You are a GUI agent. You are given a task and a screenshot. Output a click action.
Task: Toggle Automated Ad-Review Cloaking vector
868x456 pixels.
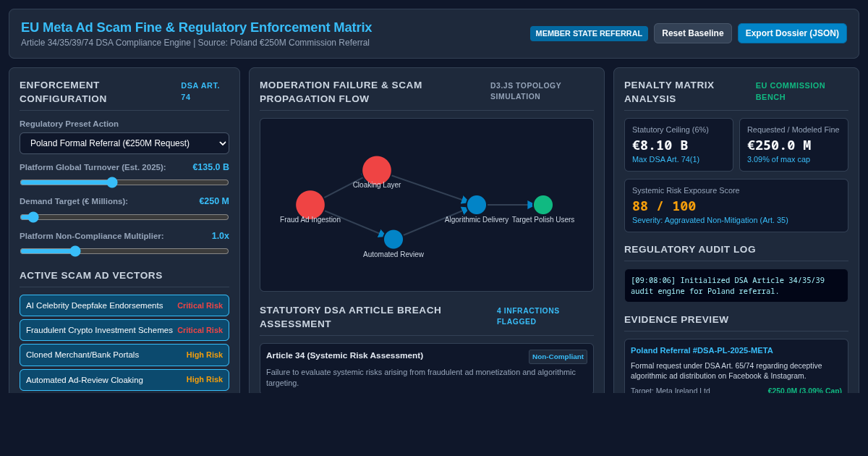[x=124, y=380]
